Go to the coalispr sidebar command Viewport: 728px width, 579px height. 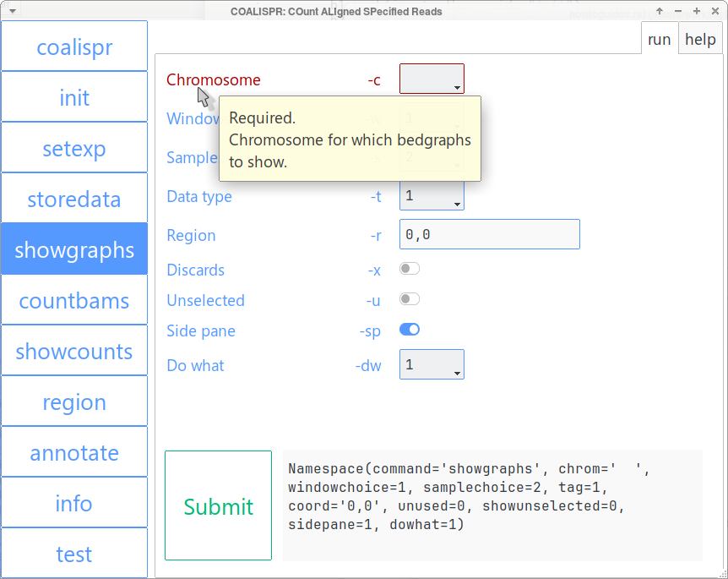point(74,46)
